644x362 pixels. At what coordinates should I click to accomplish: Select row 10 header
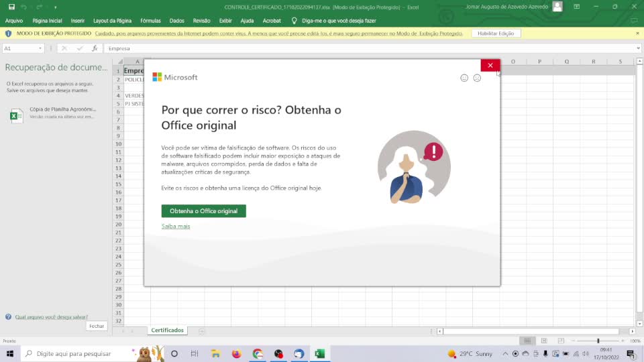click(118, 144)
